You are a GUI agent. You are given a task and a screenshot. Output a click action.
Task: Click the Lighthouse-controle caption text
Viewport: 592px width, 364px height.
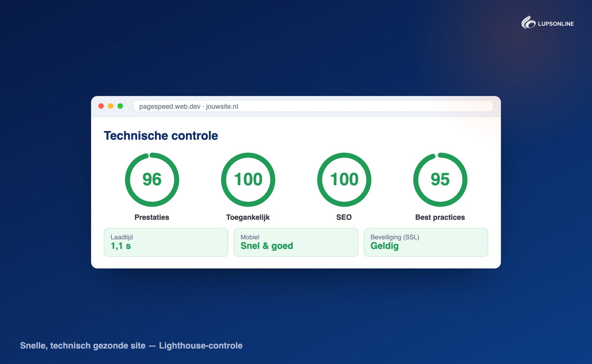click(201, 346)
